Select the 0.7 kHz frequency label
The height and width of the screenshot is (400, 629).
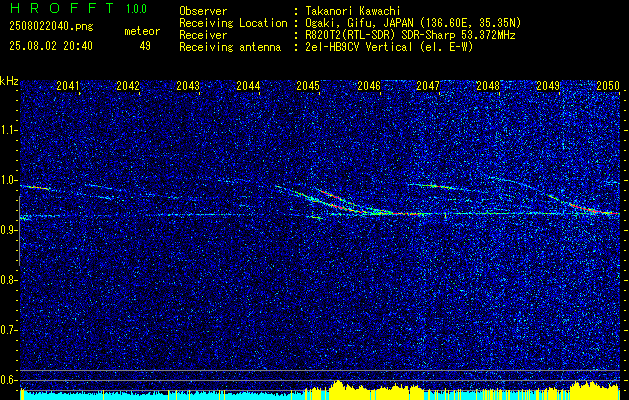[x=9, y=330]
